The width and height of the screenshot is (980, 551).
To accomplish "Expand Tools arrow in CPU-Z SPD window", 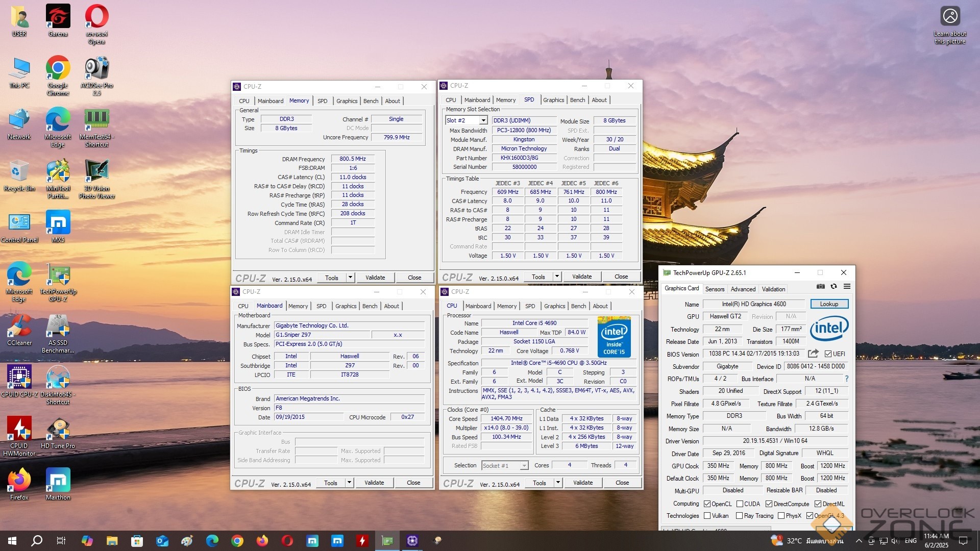I will (557, 277).
